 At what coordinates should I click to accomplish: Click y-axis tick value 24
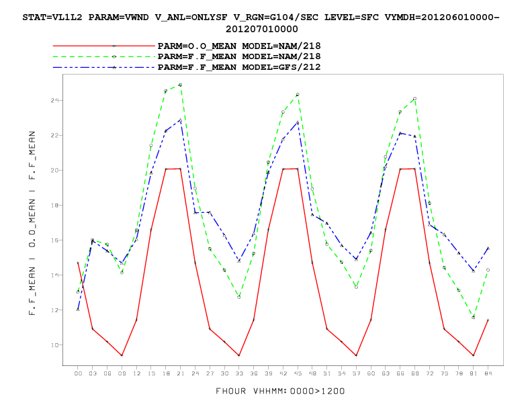[54, 100]
